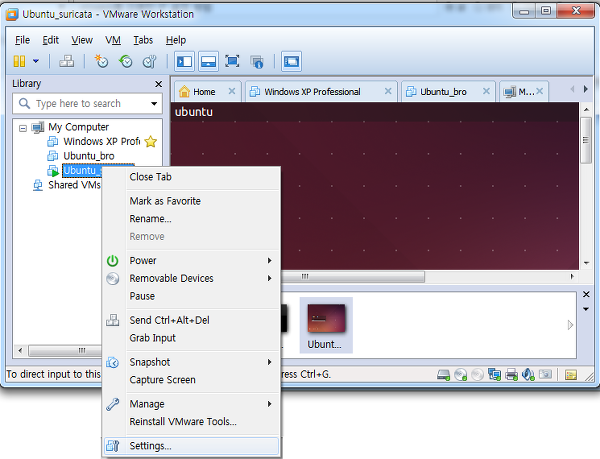
Task: Close the Windows XP Professional tab
Action: (388, 91)
